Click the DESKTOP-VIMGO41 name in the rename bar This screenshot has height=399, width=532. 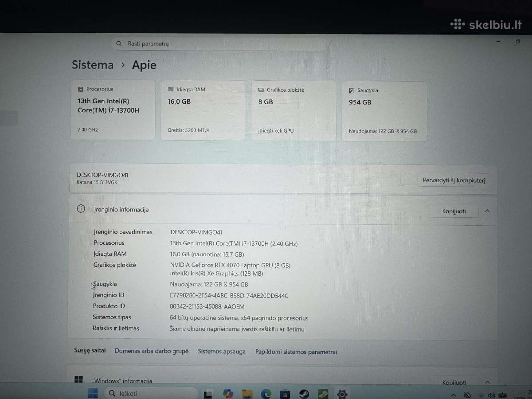pos(102,175)
